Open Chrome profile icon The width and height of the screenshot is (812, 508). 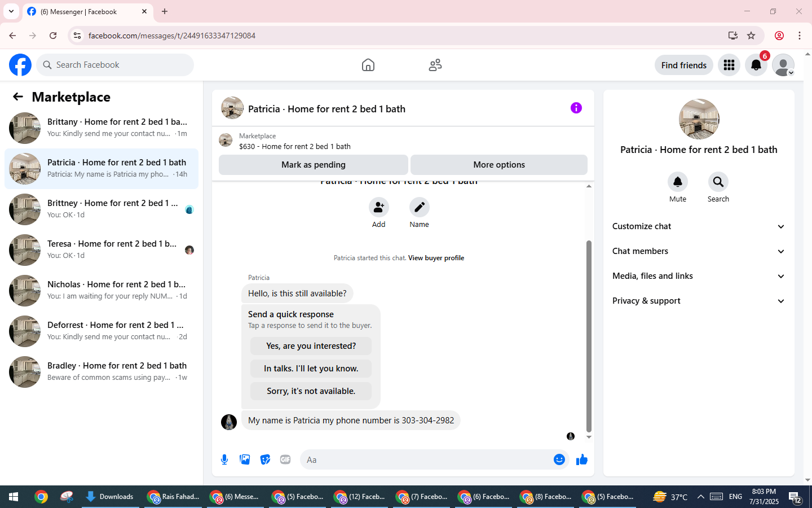779,36
